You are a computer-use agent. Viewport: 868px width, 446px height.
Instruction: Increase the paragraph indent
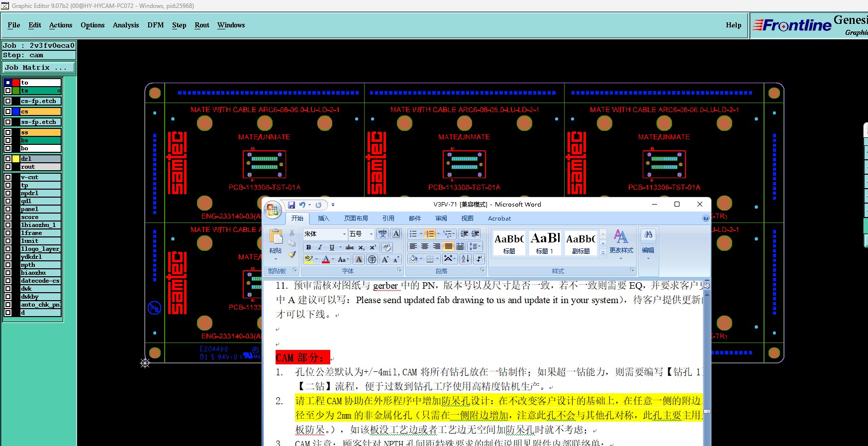click(476, 233)
